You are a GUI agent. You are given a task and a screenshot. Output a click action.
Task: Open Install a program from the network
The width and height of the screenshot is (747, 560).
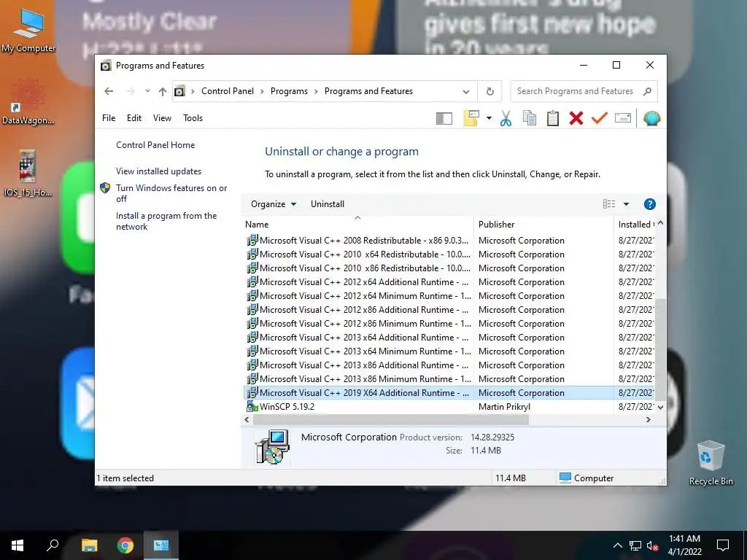click(x=166, y=221)
